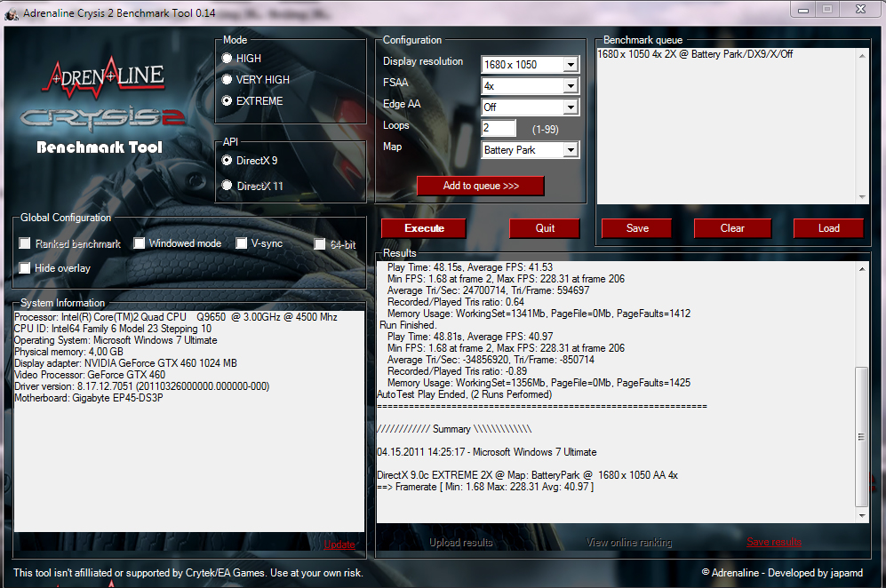Select the Battery Park queue entry
This screenshot has width=886, height=588.
(695, 54)
